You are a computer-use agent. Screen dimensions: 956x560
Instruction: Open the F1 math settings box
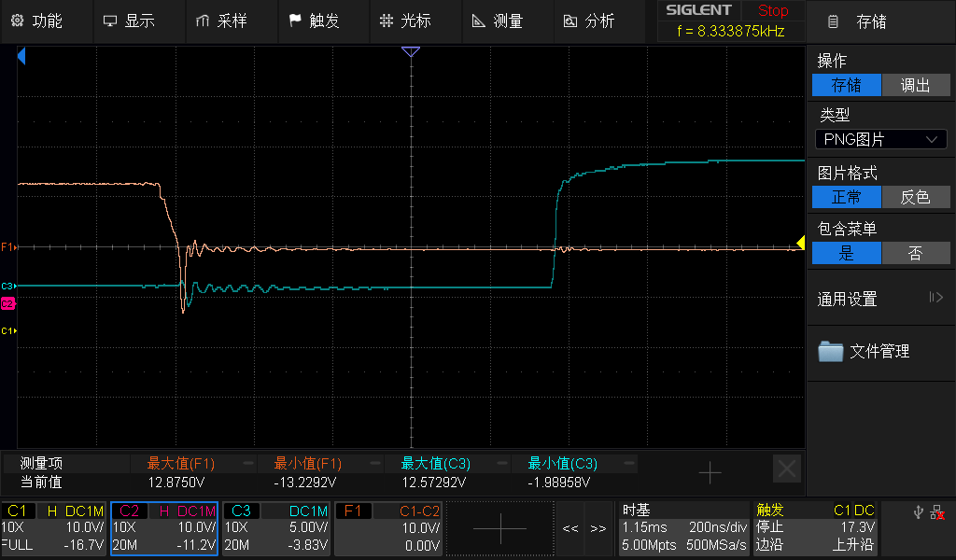tap(388, 528)
